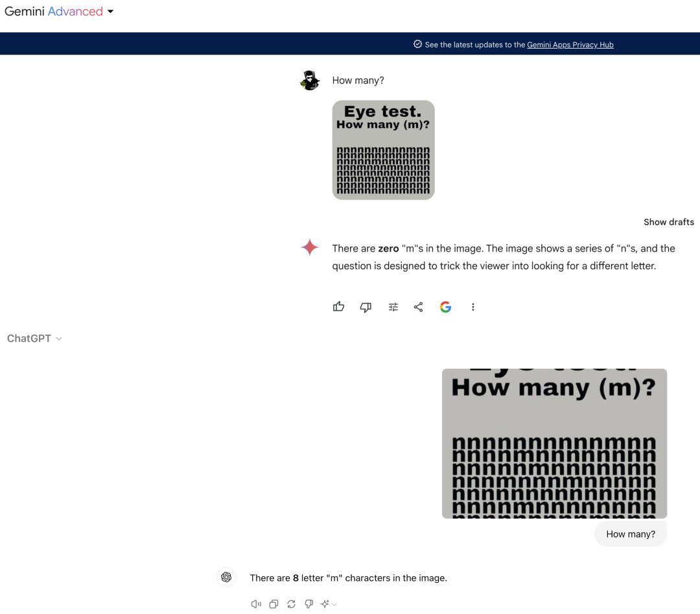
Task: Double-check response with Google icon
Action: [x=445, y=307]
